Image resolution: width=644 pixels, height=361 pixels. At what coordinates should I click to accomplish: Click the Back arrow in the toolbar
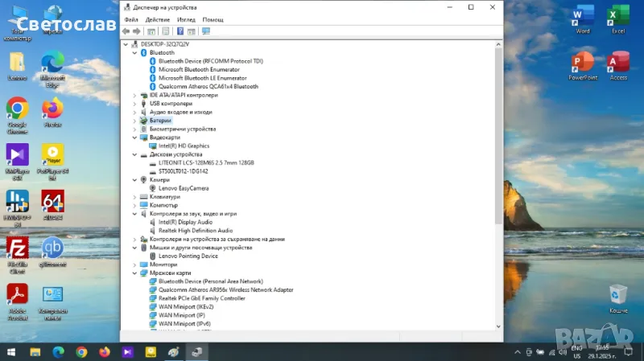click(126, 31)
